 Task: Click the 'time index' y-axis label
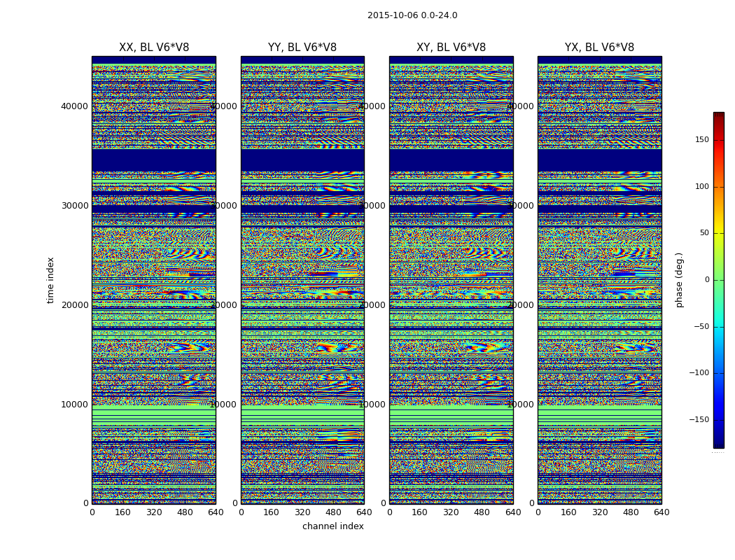pyautogui.click(x=50, y=280)
